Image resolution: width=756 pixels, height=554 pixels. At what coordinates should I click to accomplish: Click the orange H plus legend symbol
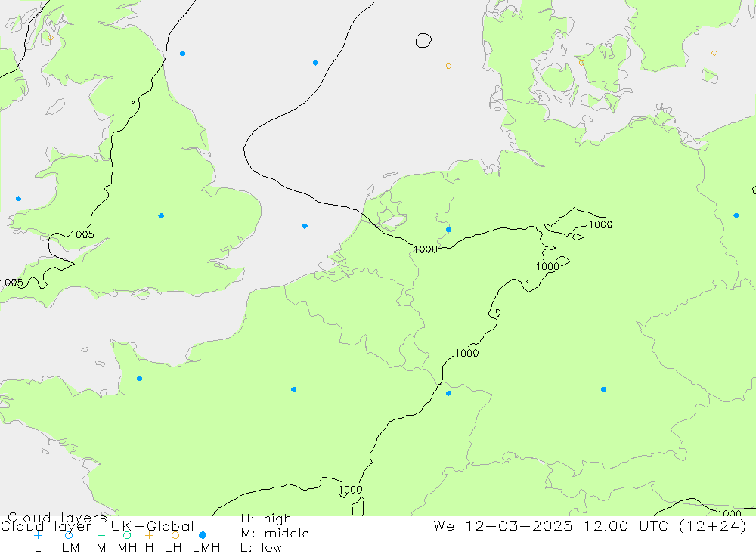[x=149, y=535]
